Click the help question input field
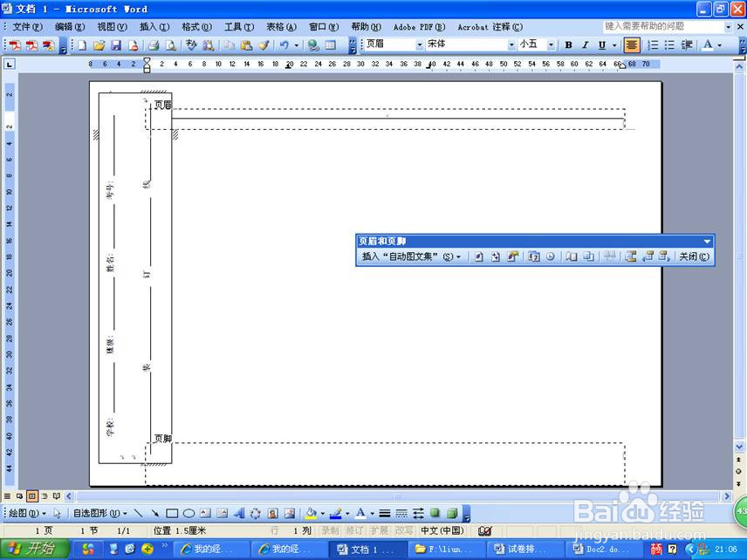Viewport: 747px width, 560px height. 663,27
